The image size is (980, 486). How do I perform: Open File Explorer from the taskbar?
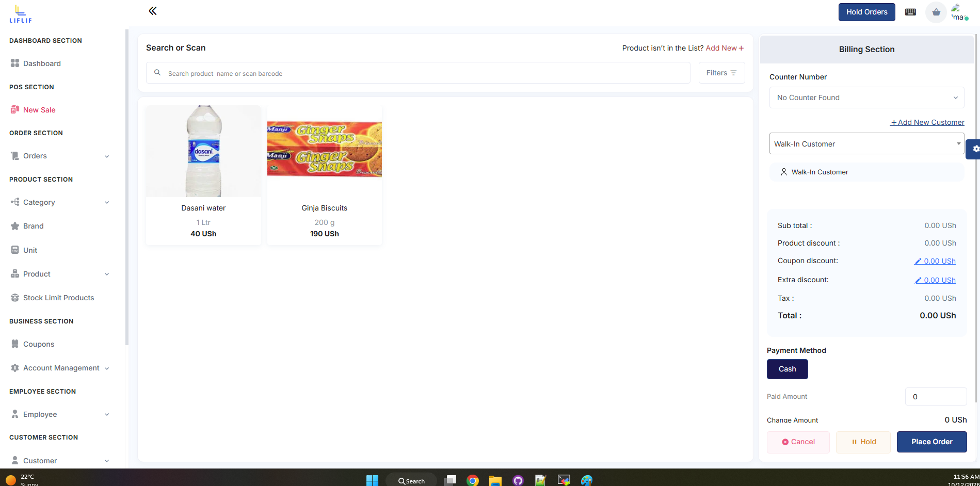(495, 480)
